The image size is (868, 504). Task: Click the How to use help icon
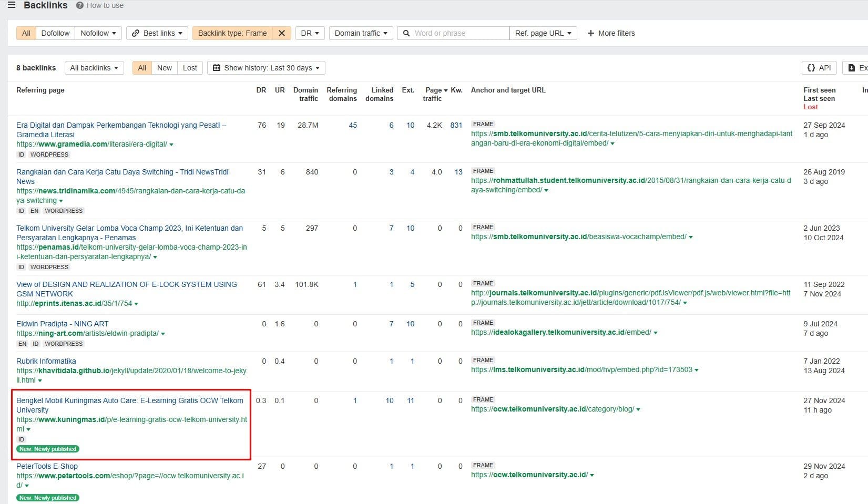click(79, 5)
